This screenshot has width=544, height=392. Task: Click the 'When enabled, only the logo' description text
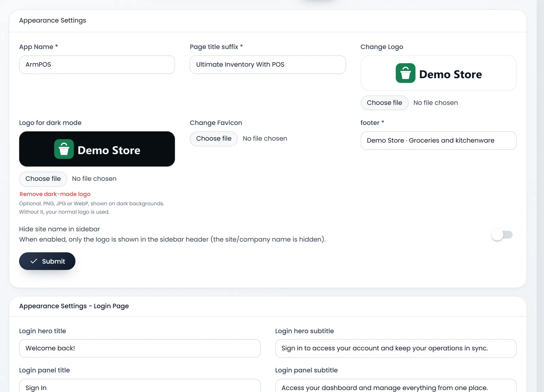(172, 239)
